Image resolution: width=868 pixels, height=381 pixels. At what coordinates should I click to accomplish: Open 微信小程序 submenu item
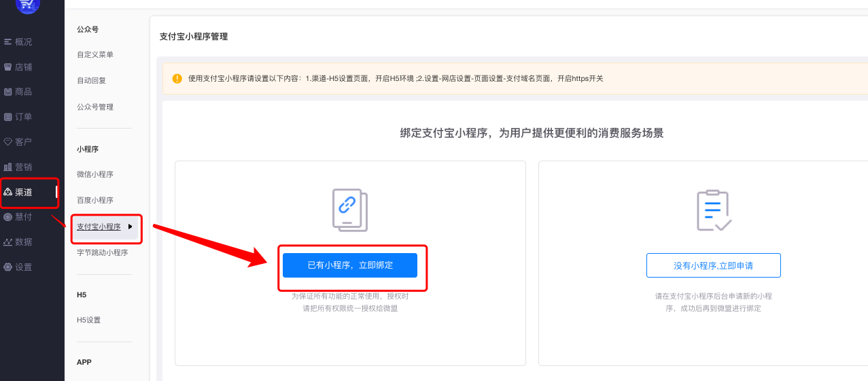pos(95,174)
